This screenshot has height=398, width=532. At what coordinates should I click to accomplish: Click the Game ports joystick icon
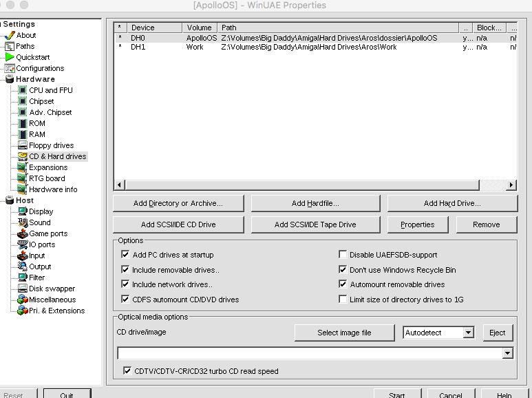click(23, 233)
